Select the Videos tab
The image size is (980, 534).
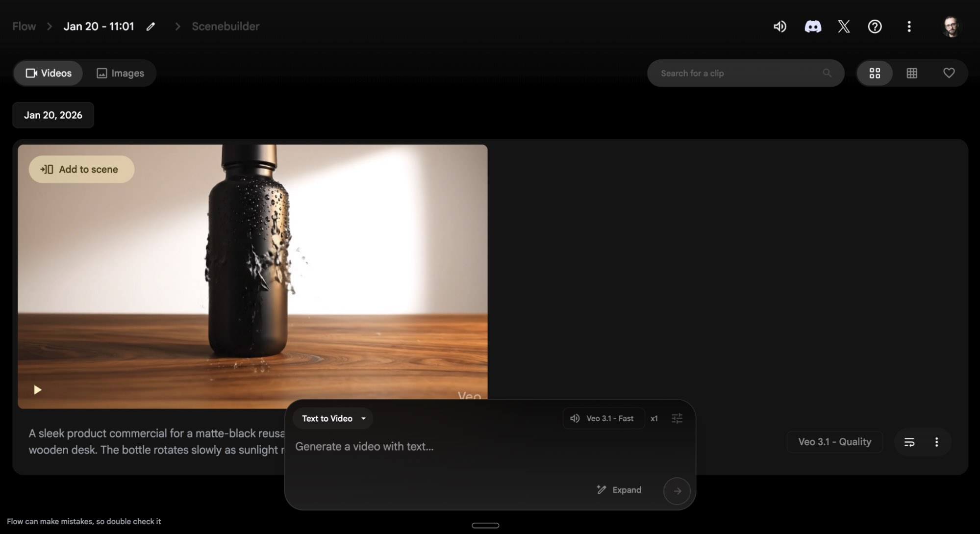tap(49, 73)
